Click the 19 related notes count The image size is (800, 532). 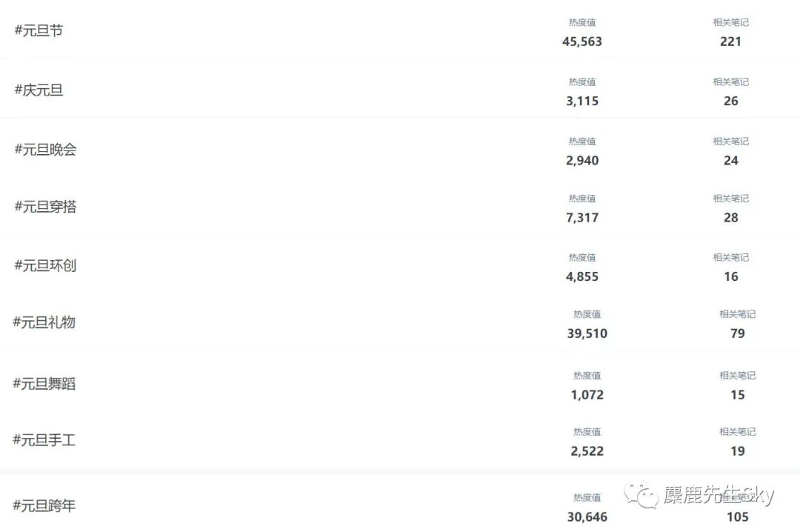tap(738, 451)
